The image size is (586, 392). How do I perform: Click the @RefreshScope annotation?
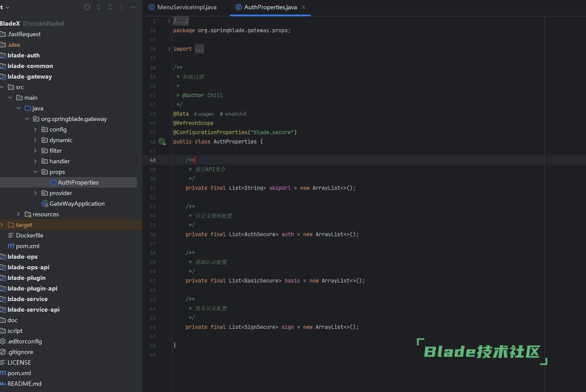tap(193, 123)
